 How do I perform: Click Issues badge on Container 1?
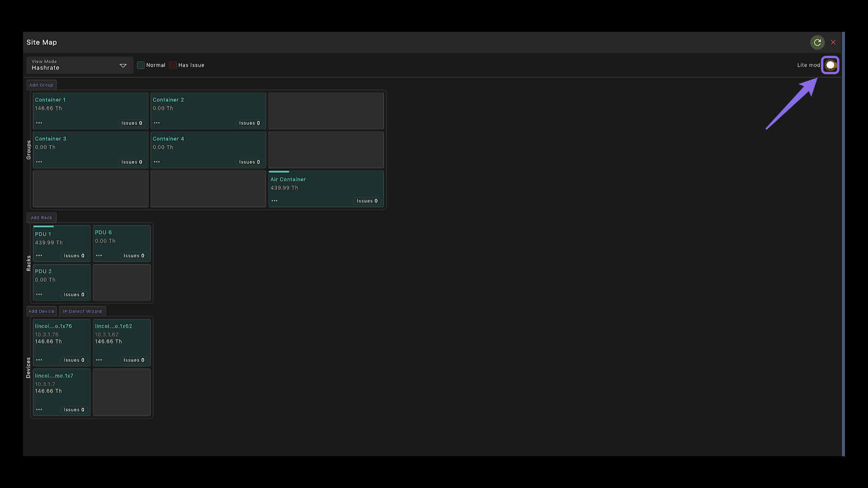click(132, 123)
